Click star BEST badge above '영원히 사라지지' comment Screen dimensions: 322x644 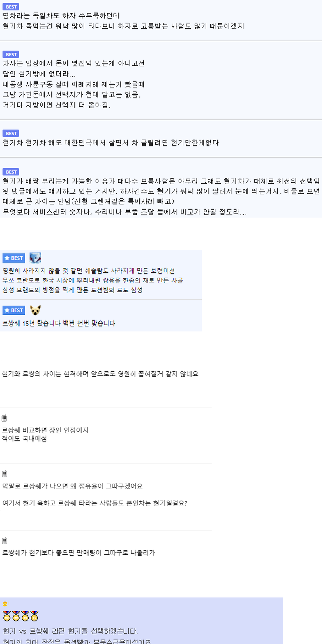click(x=14, y=258)
